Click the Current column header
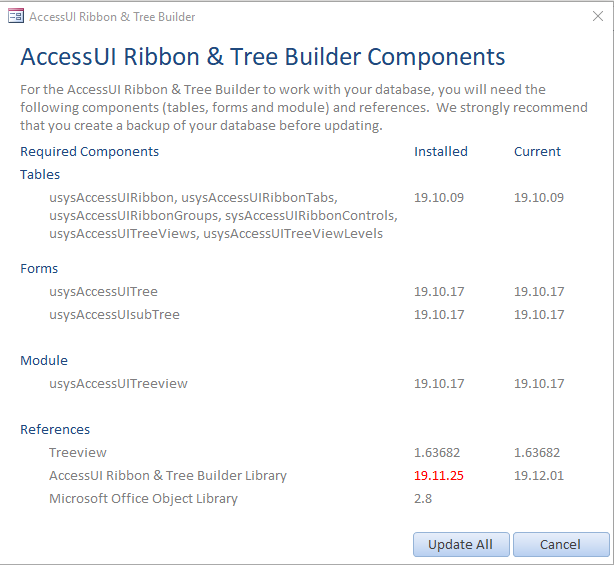614x565 pixels. [x=537, y=152]
